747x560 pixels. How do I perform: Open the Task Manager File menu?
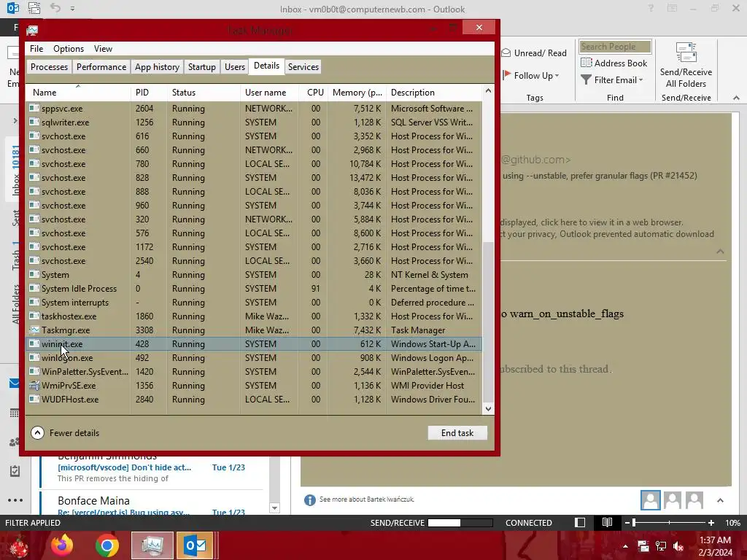(x=36, y=49)
